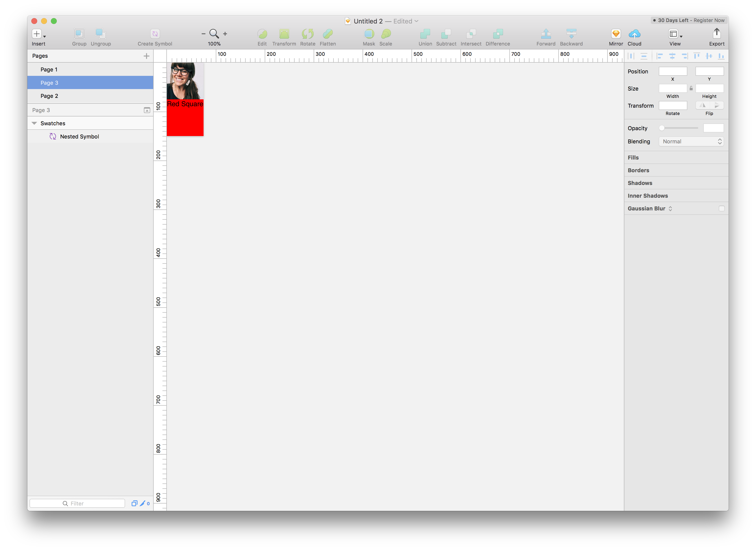The width and height of the screenshot is (756, 550).
Task: Flip horizontally button
Action: click(702, 105)
